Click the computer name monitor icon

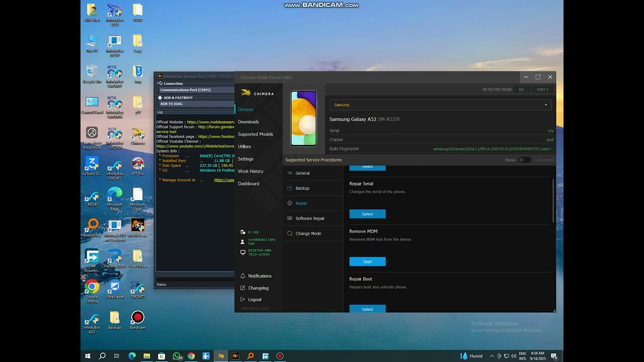click(x=243, y=252)
